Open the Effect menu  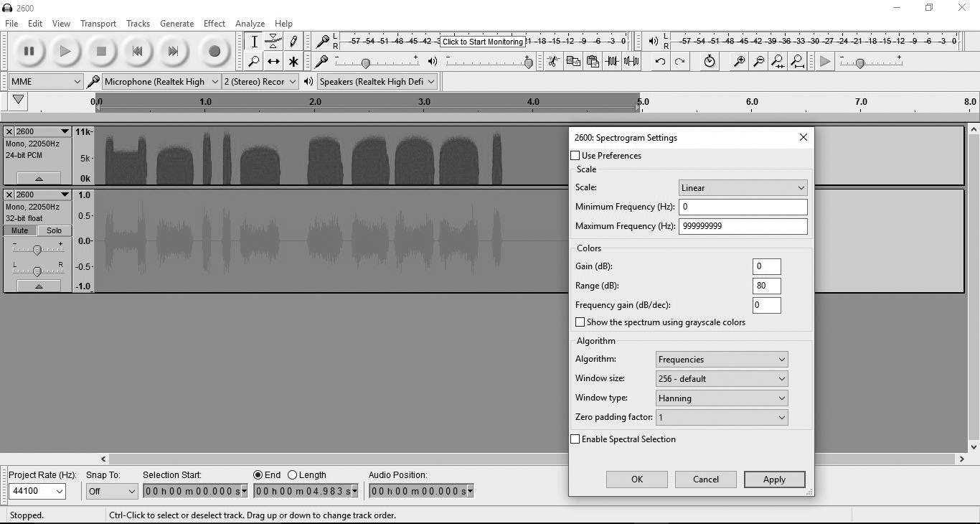click(x=214, y=24)
